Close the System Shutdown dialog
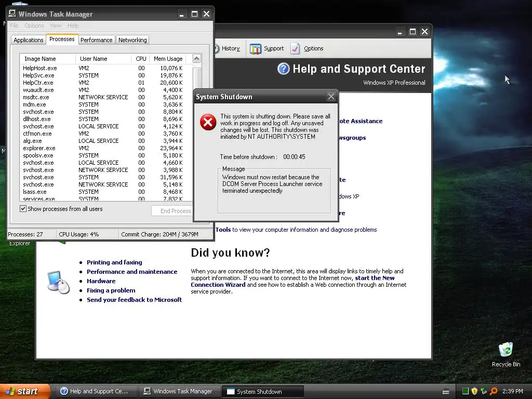This screenshot has width=532, height=399. tap(331, 97)
